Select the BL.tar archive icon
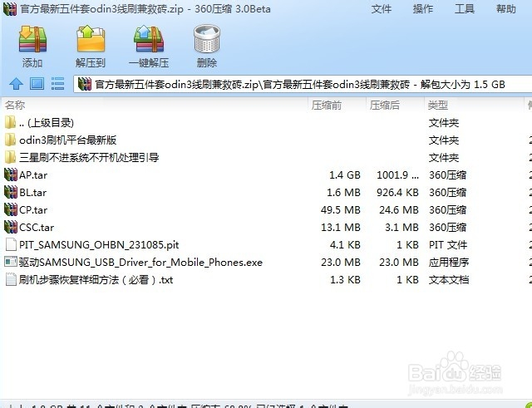Image resolution: width=532 pixels, height=408 pixels. pyautogui.click(x=11, y=192)
